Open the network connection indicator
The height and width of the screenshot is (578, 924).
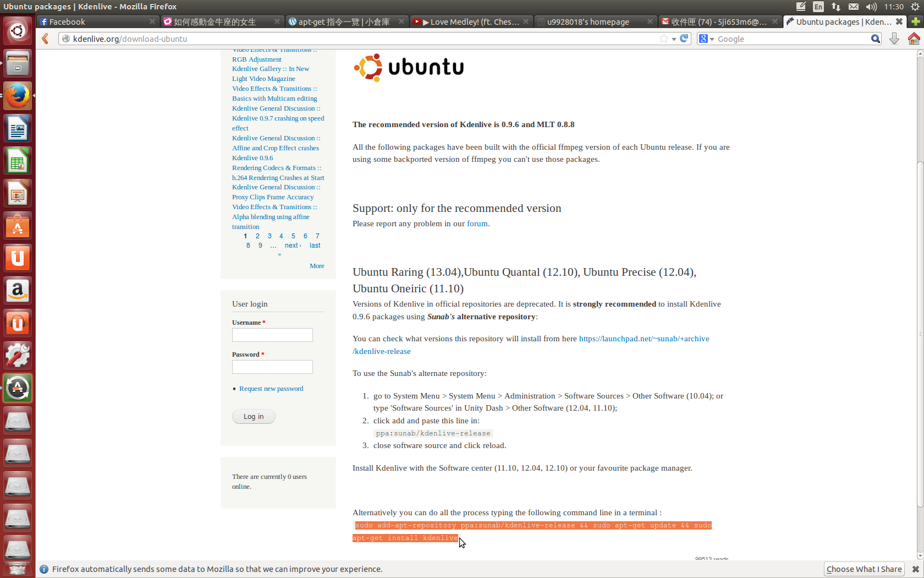pyautogui.click(x=836, y=7)
